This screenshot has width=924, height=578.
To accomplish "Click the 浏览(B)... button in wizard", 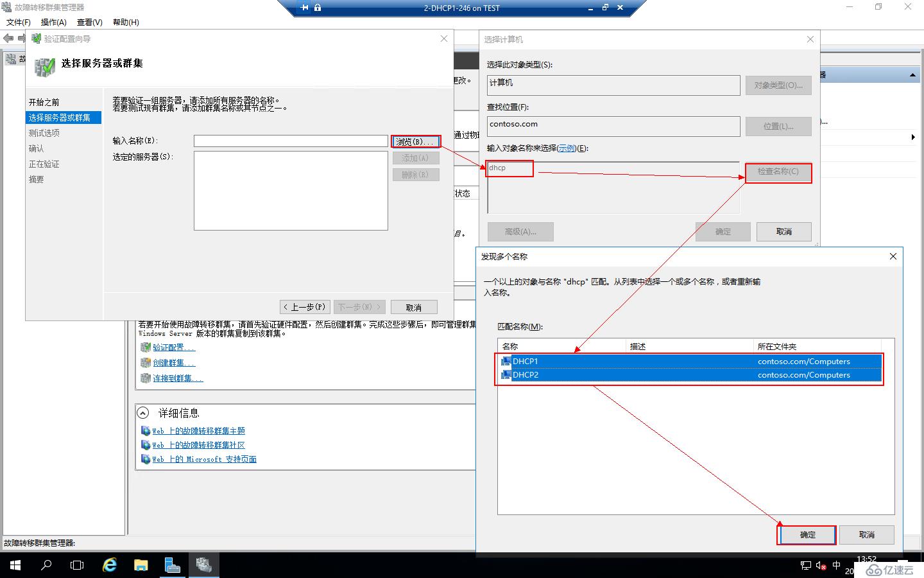I will point(416,141).
